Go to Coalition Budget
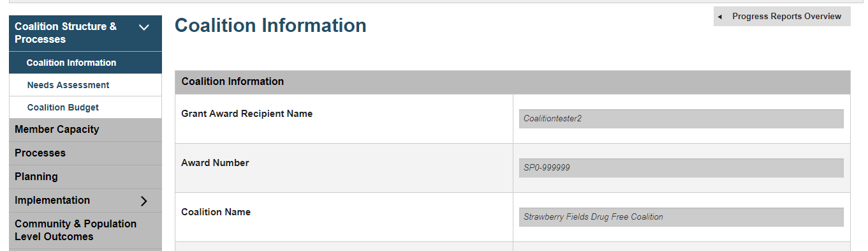The height and width of the screenshot is (251, 868). [x=85, y=107]
